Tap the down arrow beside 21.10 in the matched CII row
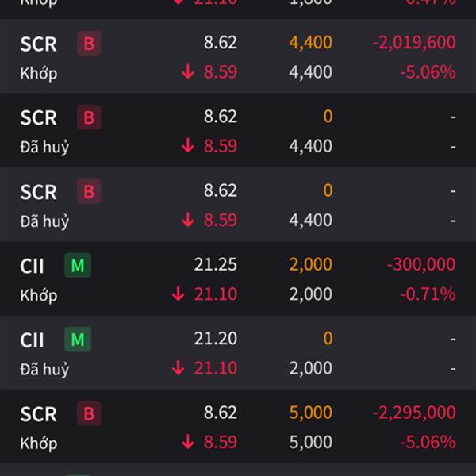 click(178, 294)
